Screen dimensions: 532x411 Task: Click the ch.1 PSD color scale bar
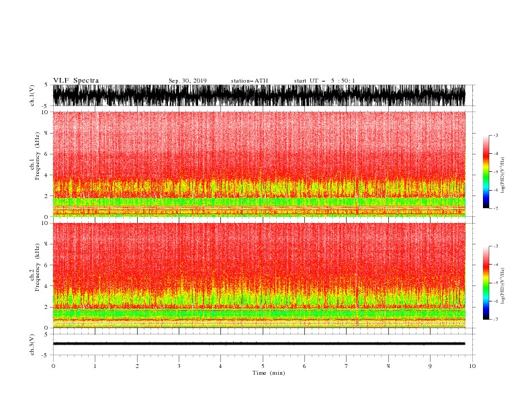pyautogui.click(x=486, y=172)
